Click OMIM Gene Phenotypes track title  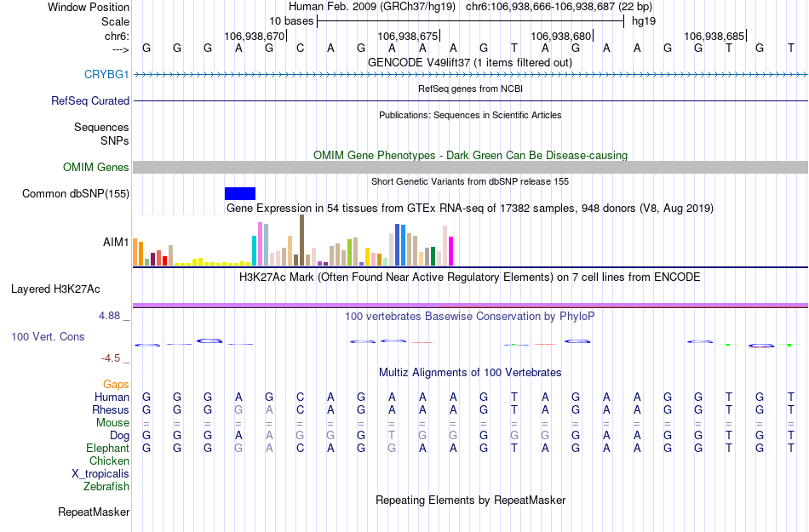pyautogui.click(x=470, y=155)
